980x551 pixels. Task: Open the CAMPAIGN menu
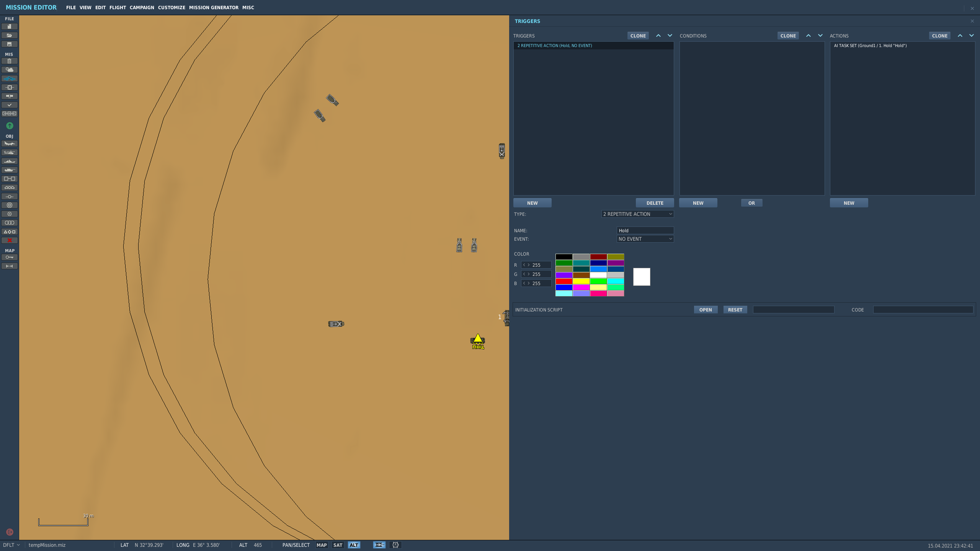tap(142, 8)
